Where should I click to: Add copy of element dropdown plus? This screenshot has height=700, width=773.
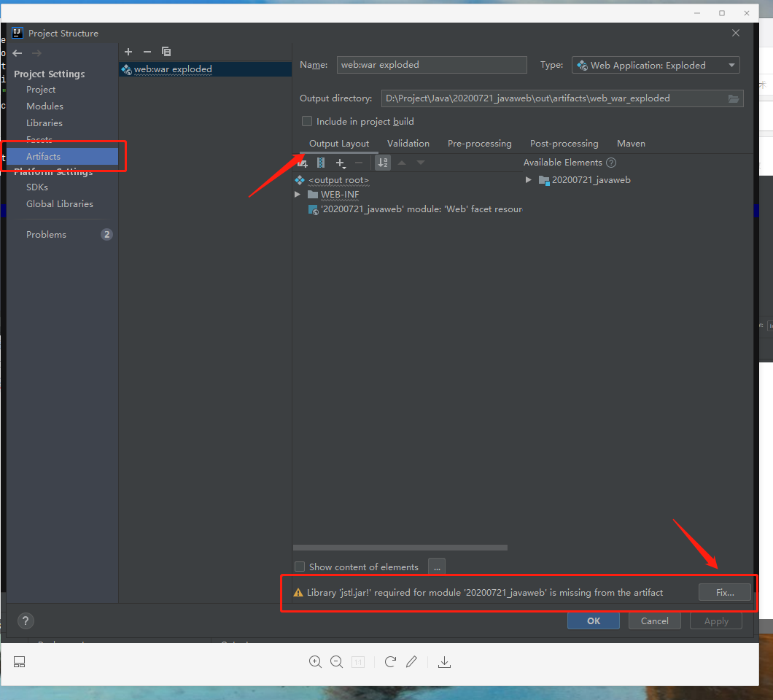[x=341, y=163]
